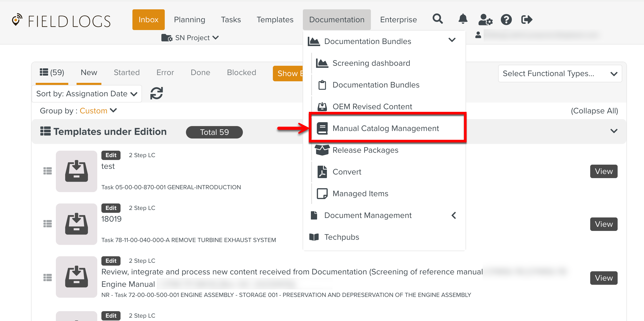Open Manual Catalog Management entry
Viewport: 644px width, 321px height.
(385, 128)
